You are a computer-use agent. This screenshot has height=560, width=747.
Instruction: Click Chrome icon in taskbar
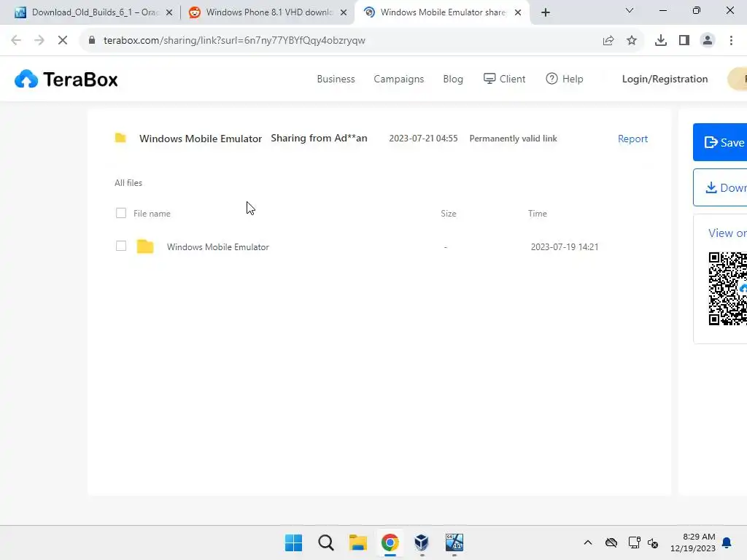[x=390, y=542]
